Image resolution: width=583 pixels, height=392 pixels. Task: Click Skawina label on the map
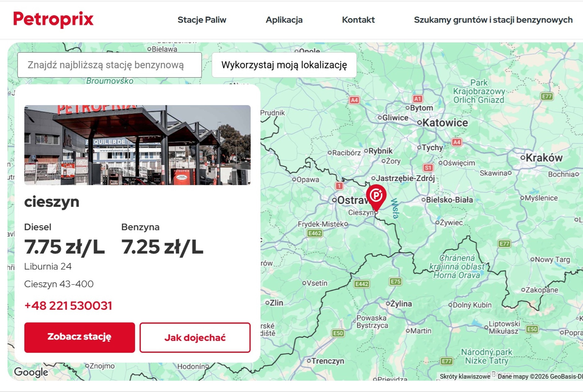pos(494,173)
